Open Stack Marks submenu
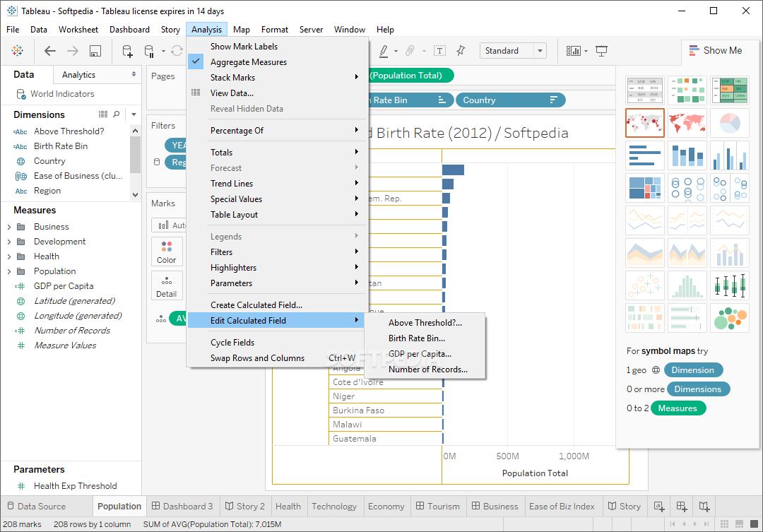This screenshot has height=532, width=763. pyautogui.click(x=277, y=78)
